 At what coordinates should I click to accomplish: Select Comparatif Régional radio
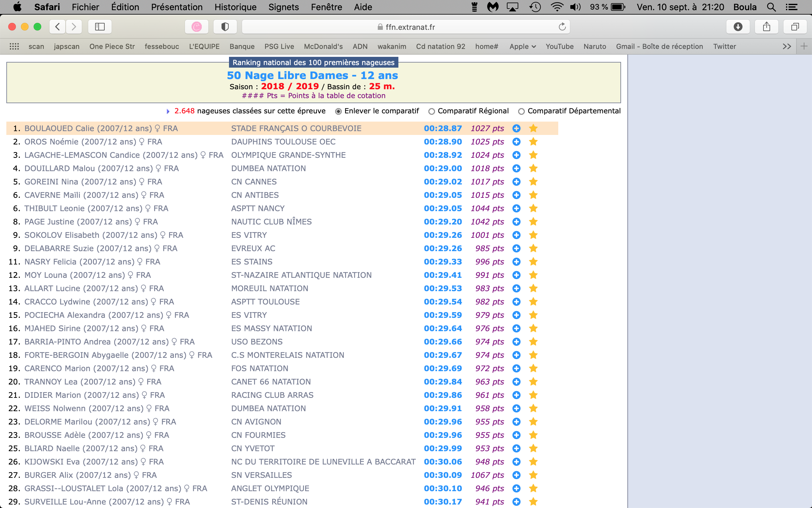tap(432, 111)
